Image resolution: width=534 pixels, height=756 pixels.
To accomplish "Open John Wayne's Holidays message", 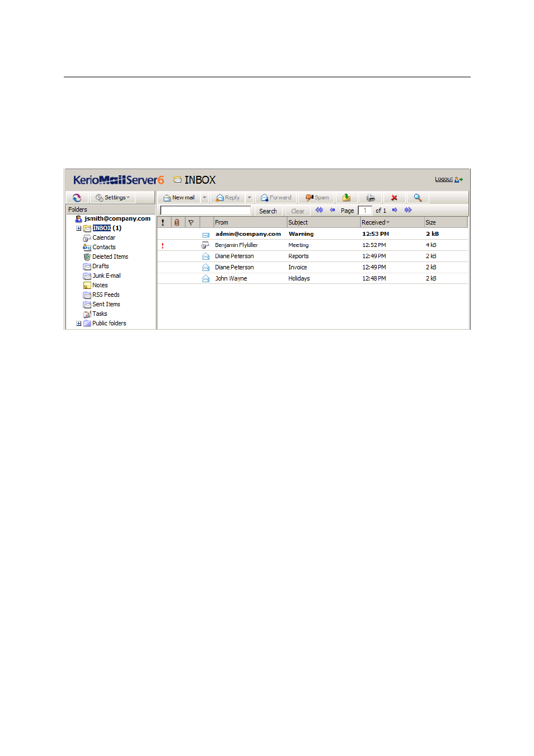I will tap(312, 278).
